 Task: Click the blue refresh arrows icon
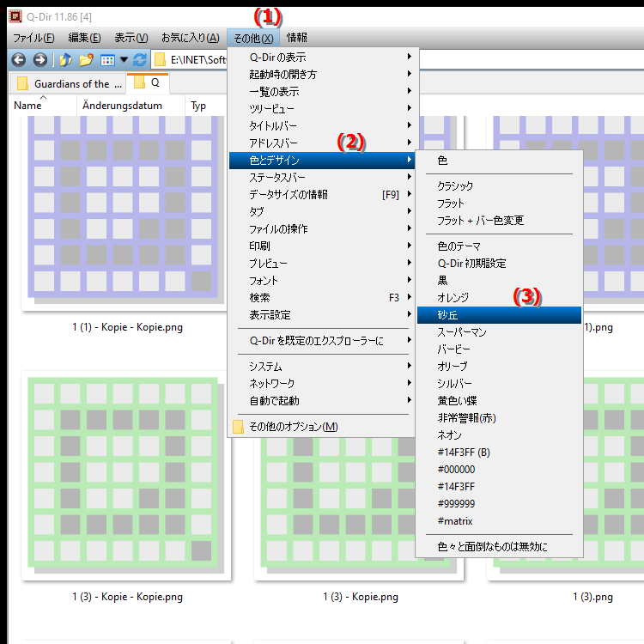tap(140, 60)
